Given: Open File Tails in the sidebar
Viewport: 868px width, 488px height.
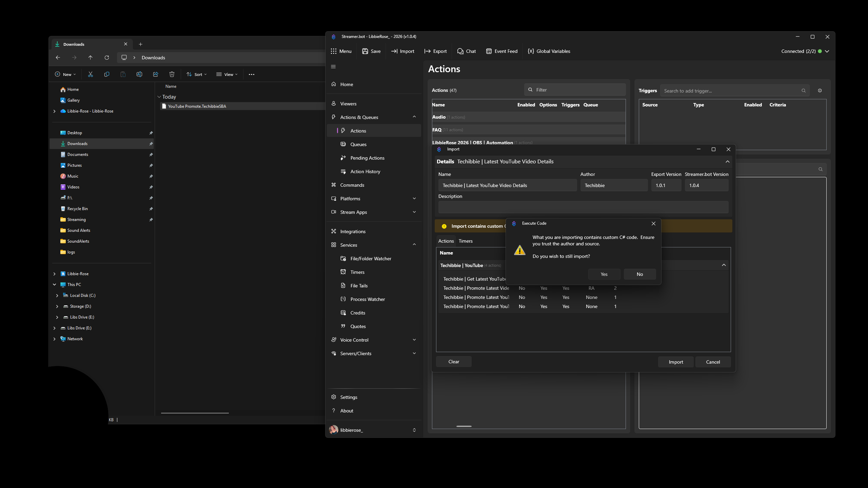Looking at the screenshot, I should point(374,286).
